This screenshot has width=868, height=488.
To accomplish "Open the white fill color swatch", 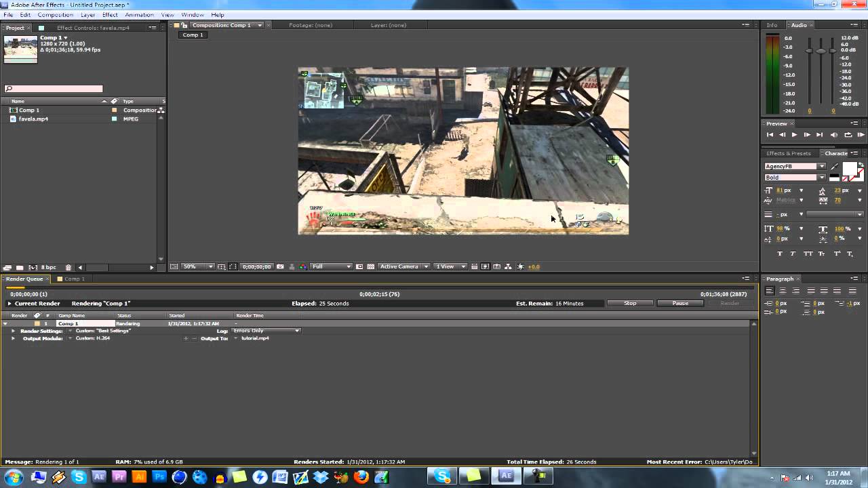I will (x=848, y=169).
